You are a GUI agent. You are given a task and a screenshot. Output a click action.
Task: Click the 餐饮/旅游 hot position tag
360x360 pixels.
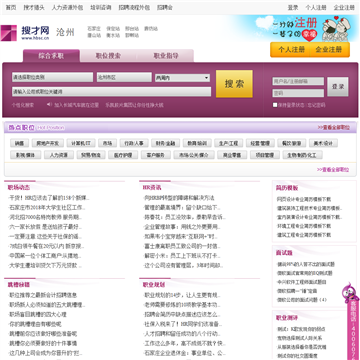(x=292, y=143)
